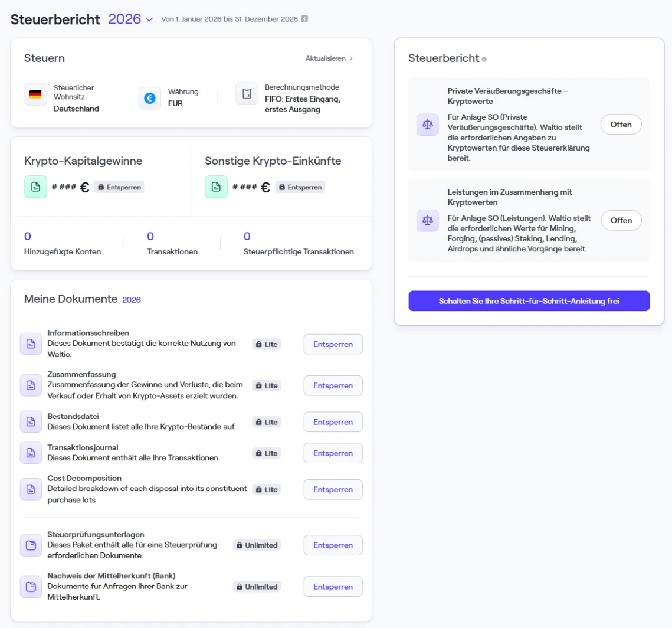This screenshot has width=672, height=628.
Task: Unlock the Transaktionsjournal document
Action: click(333, 453)
